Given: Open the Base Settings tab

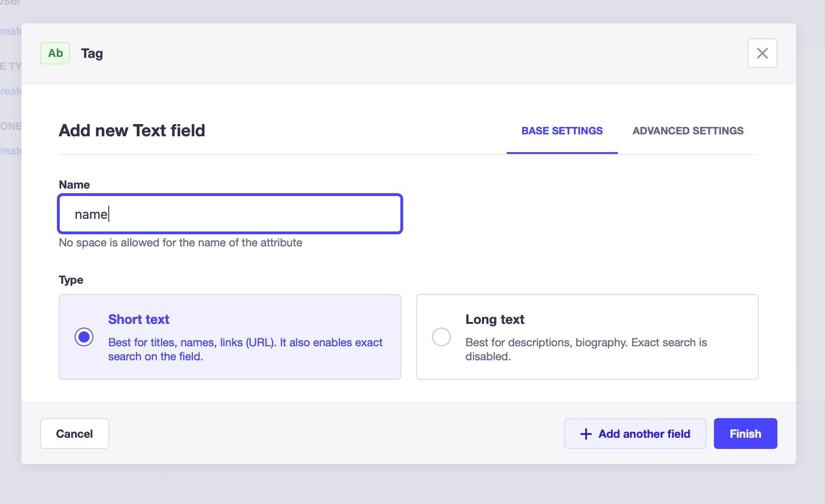Looking at the screenshot, I should (x=562, y=131).
